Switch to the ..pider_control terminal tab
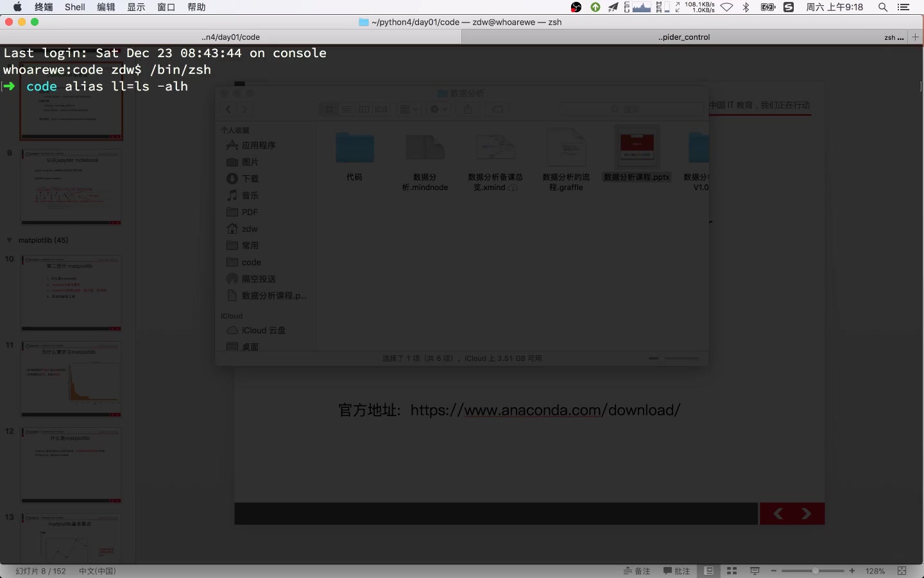 [x=685, y=37]
